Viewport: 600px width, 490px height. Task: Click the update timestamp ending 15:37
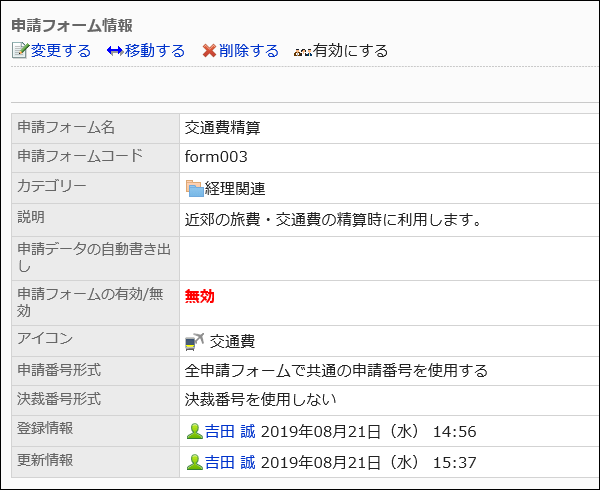(368, 462)
